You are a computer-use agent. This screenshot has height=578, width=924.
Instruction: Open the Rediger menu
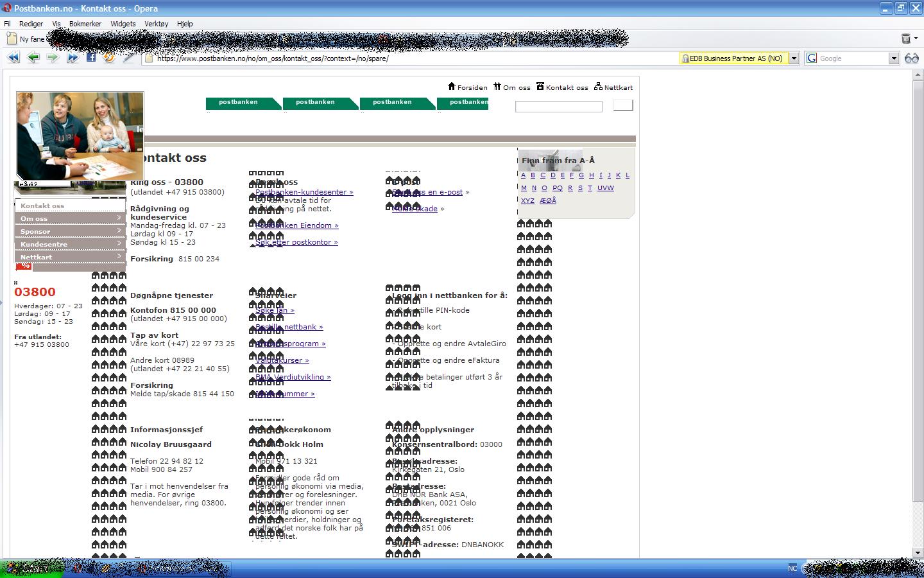point(31,24)
